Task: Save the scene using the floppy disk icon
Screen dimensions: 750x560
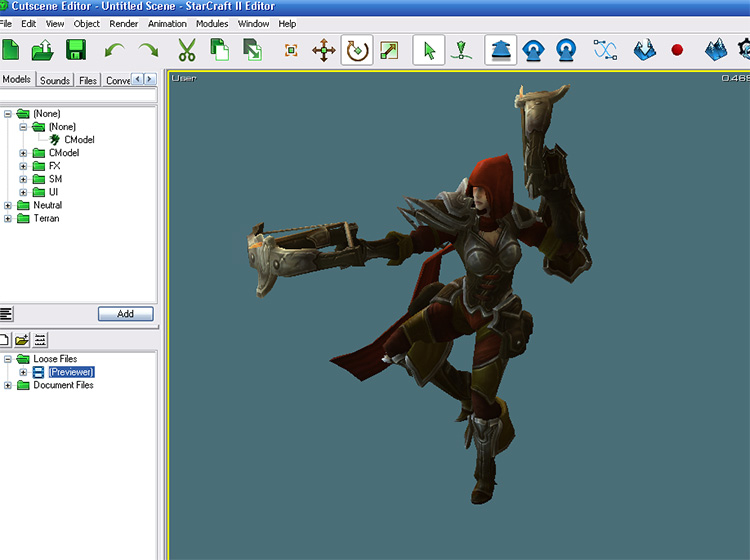Action: coord(76,50)
